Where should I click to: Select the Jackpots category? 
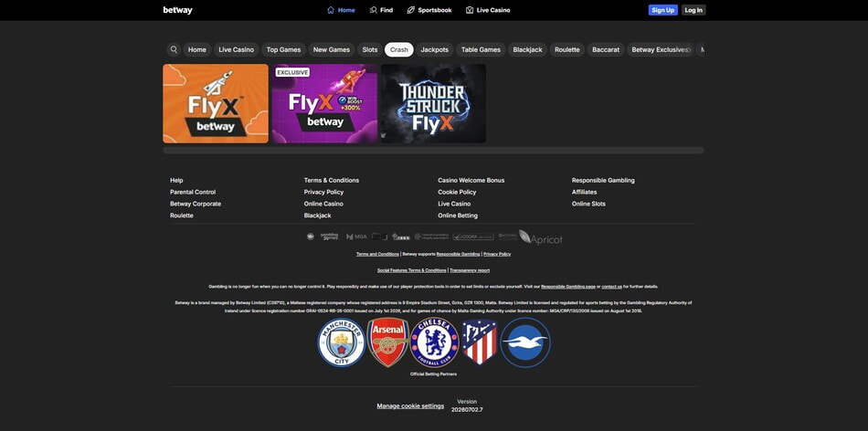[x=435, y=50]
